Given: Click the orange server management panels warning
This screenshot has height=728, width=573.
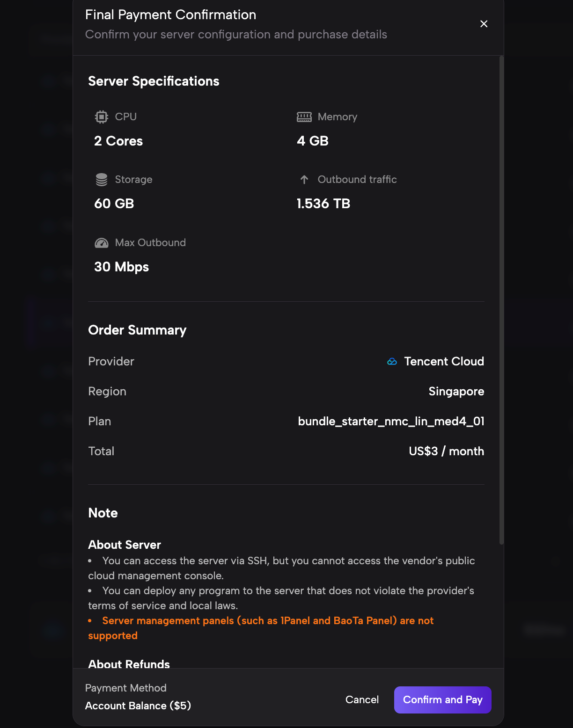Looking at the screenshot, I should (267, 621).
